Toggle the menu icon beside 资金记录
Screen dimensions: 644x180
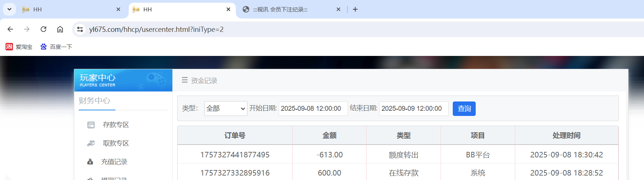[x=185, y=80]
